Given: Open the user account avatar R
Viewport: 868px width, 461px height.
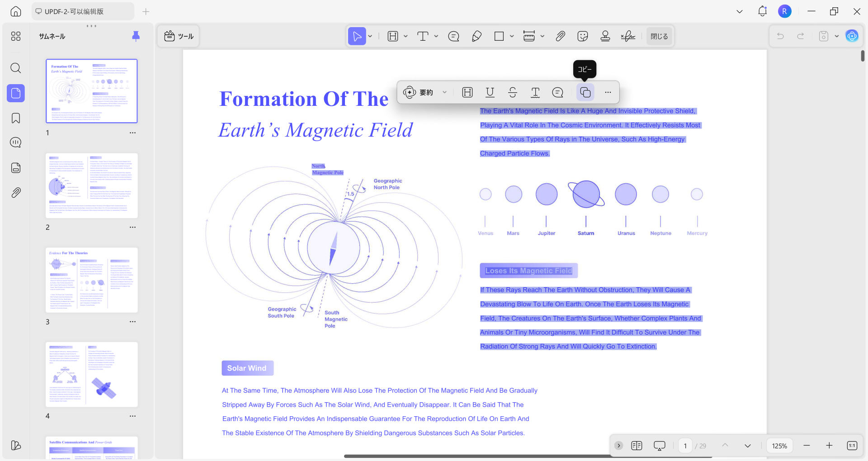Looking at the screenshot, I should pos(785,11).
